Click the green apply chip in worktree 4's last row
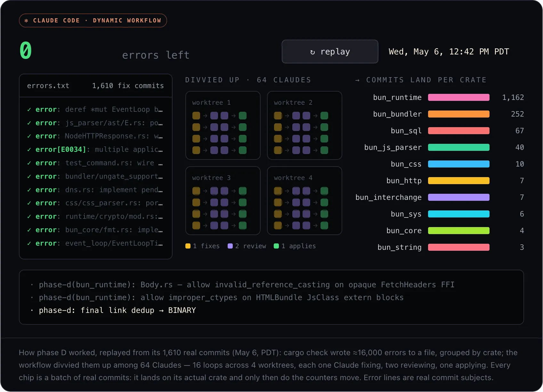543x392 pixels. coord(324,225)
